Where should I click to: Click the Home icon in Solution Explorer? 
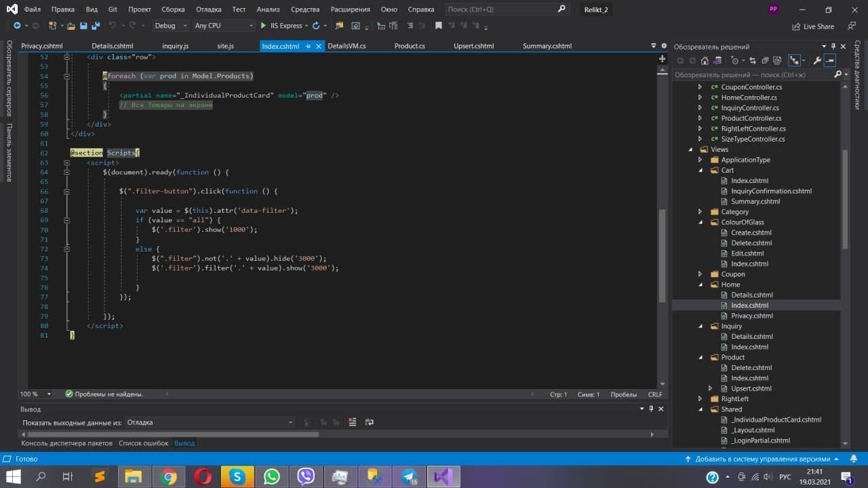point(705,60)
